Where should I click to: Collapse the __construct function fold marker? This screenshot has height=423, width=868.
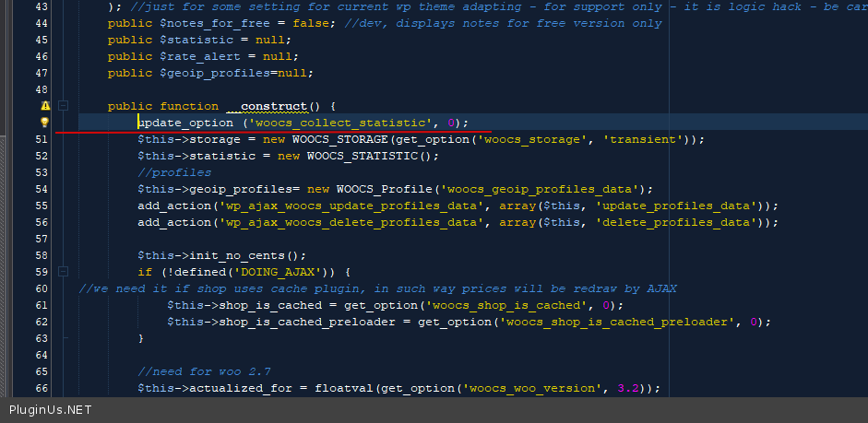point(63,106)
